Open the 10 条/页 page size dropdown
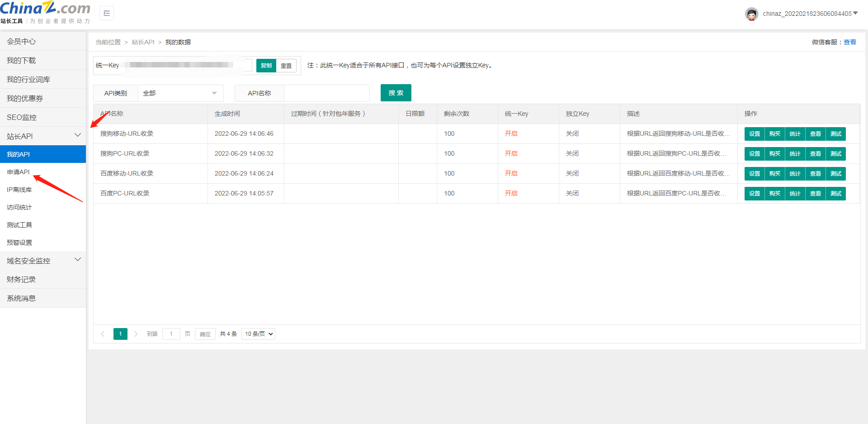Screen dimensions: 868x424 pyautogui.click(x=259, y=334)
